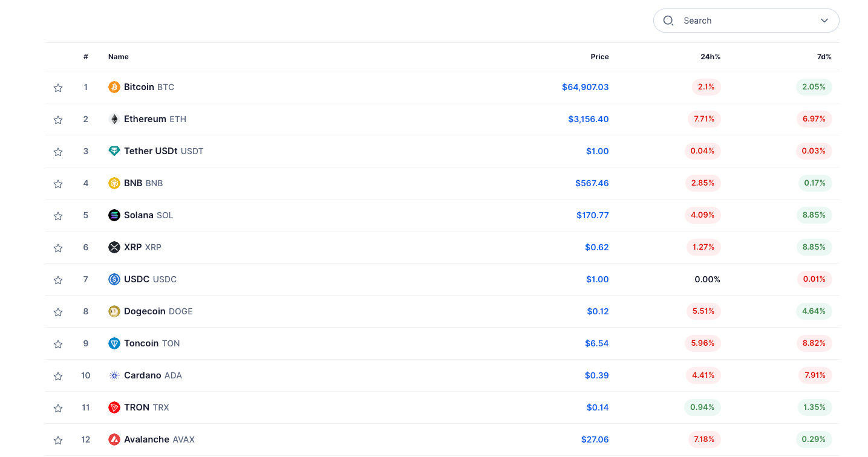Click Ethereum's $3,156.40 price link
Screen dimensions: 868x457
pyautogui.click(x=588, y=119)
